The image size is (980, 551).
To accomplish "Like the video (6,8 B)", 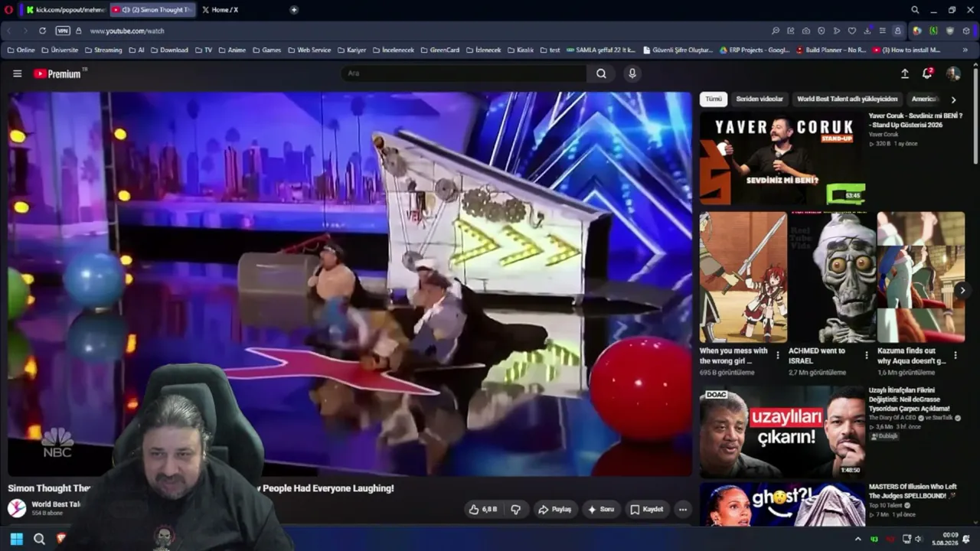I will click(x=483, y=509).
